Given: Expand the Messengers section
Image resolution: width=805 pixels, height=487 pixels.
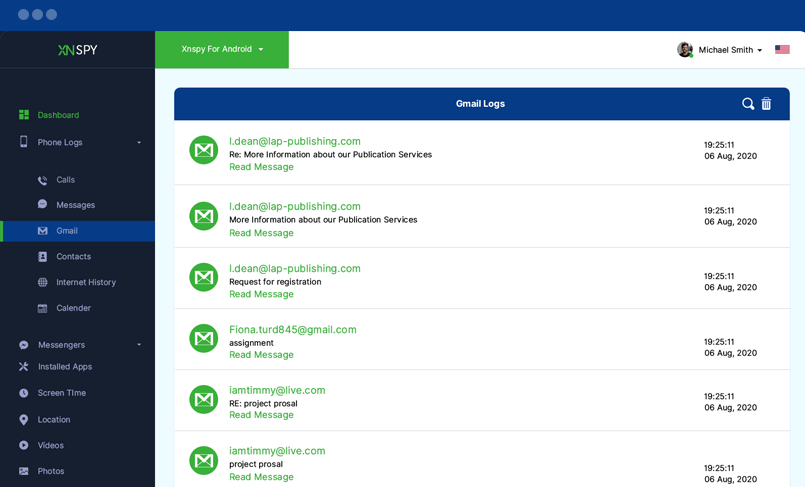Looking at the screenshot, I should (139, 345).
